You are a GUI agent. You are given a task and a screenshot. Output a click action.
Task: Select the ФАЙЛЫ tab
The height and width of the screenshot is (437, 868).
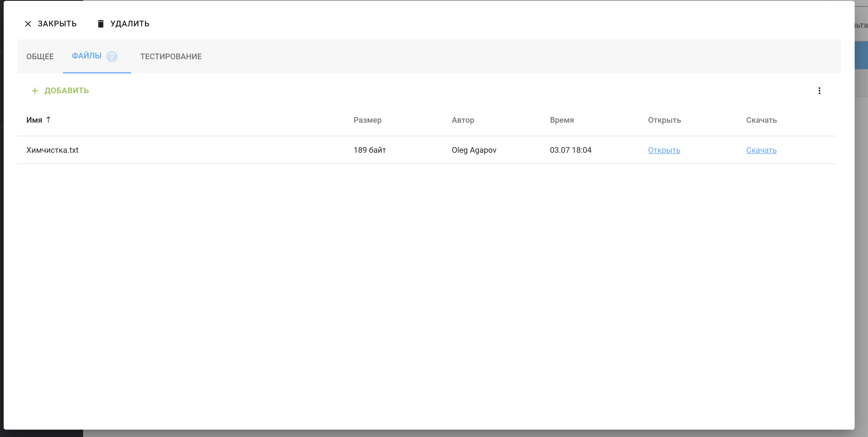pyautogui.click(x=87, y=56)
